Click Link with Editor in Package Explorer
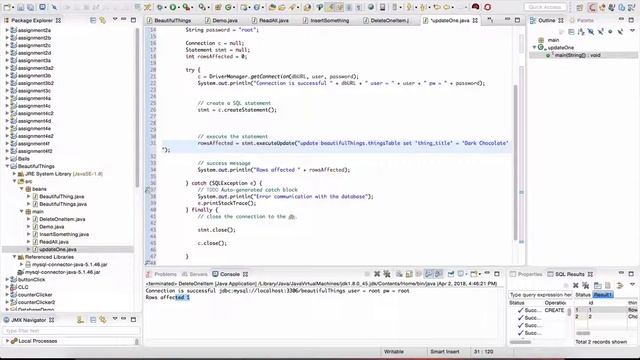 click(x=102, y=20)
